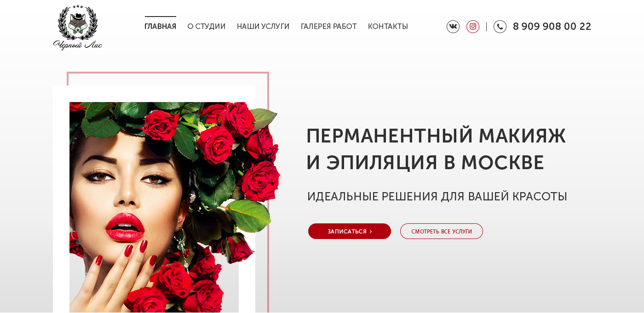This screenshot has width=644, height=313.
Task: Select Наши услуги in the navigation
Action: [263, 27]
